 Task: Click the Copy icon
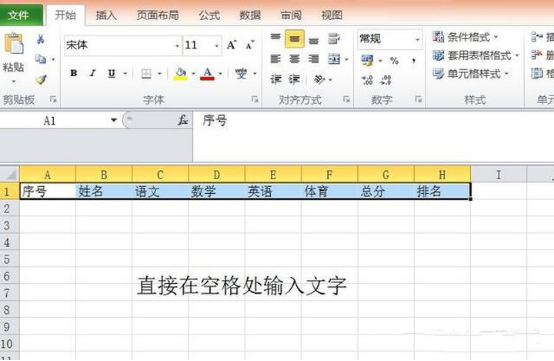[41, 59]
